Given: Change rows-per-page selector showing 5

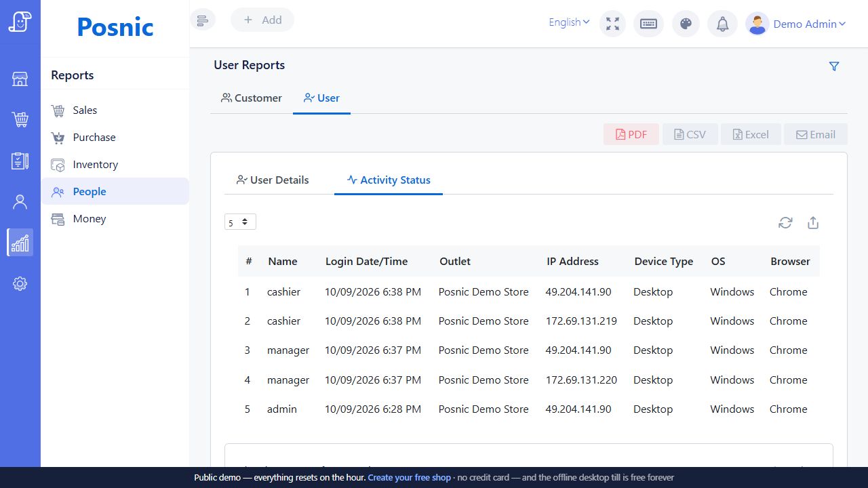Looking at the screenshot, I should pos(240,222).
